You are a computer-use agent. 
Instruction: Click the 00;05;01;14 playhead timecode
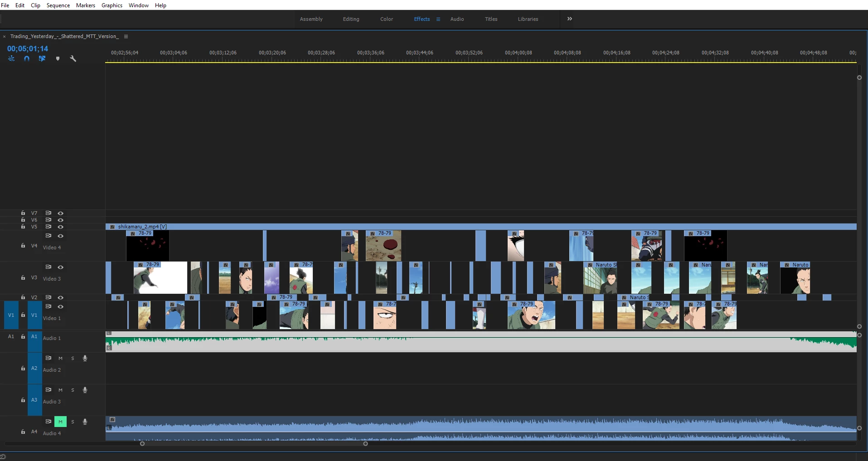pyautogui.click(x=28, y=49)
